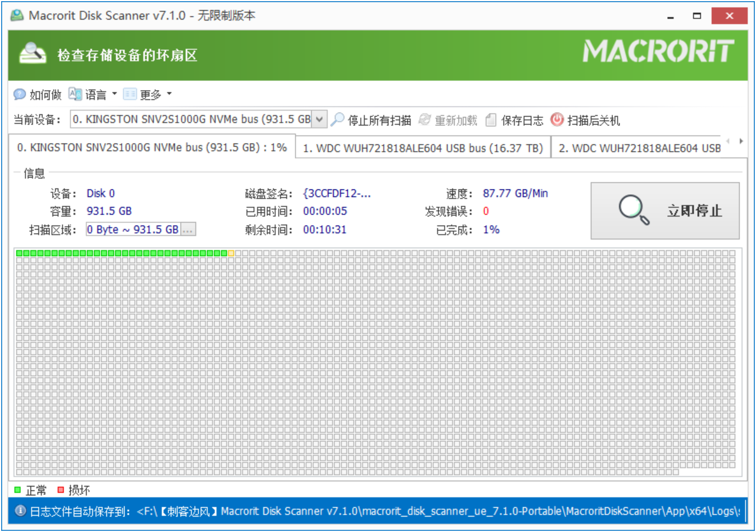Image resolution: width=756 pixels, height=532 pixels.
Task: Click the yellow currently-scanning block
Action: pyautogui.click(x=231, y=253)
